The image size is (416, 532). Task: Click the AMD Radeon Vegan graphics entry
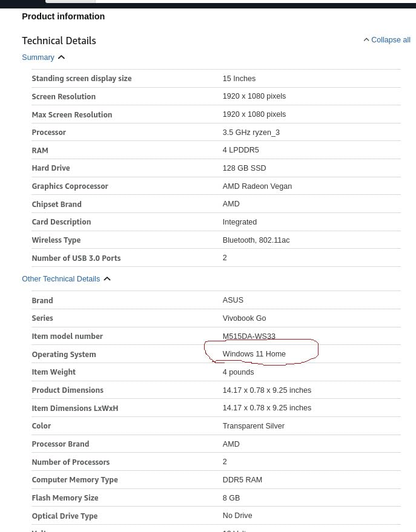[x=257, y=186]
